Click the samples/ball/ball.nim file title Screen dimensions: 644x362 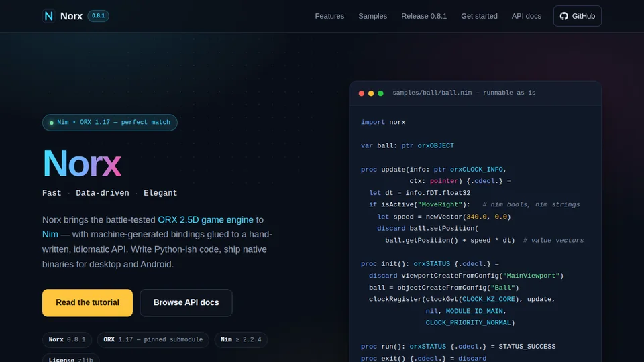pyautogui.click(x=464, y=93)
